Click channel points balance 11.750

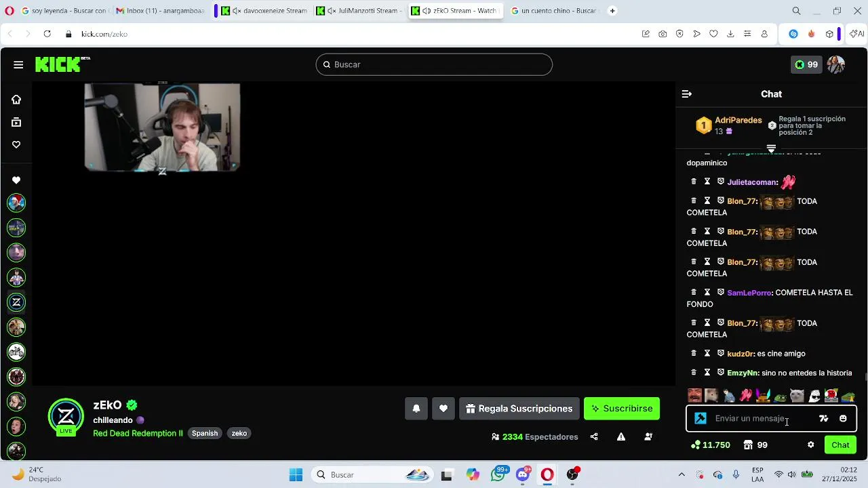(711, 445)
